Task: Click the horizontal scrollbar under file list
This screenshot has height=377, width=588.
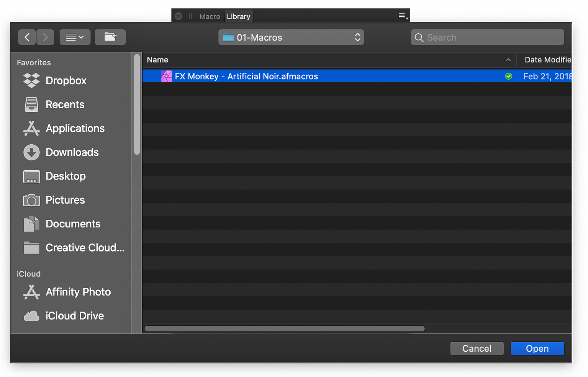Action: pos(285,328)
